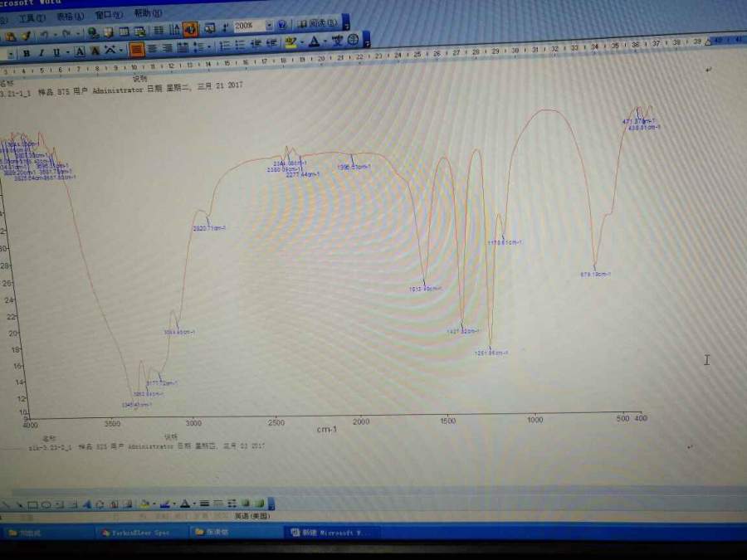Image resolution: width=747 pixels, height=560 pixels.
Task: Toggle the highlighted Drawing toolbar button
Action: (x=191, y=30)
